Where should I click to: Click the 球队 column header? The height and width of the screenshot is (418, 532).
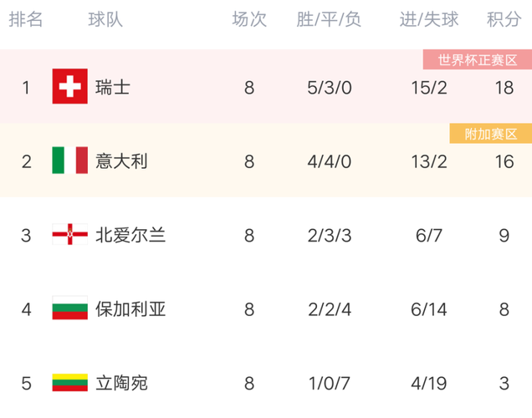(x=105, y=19)
